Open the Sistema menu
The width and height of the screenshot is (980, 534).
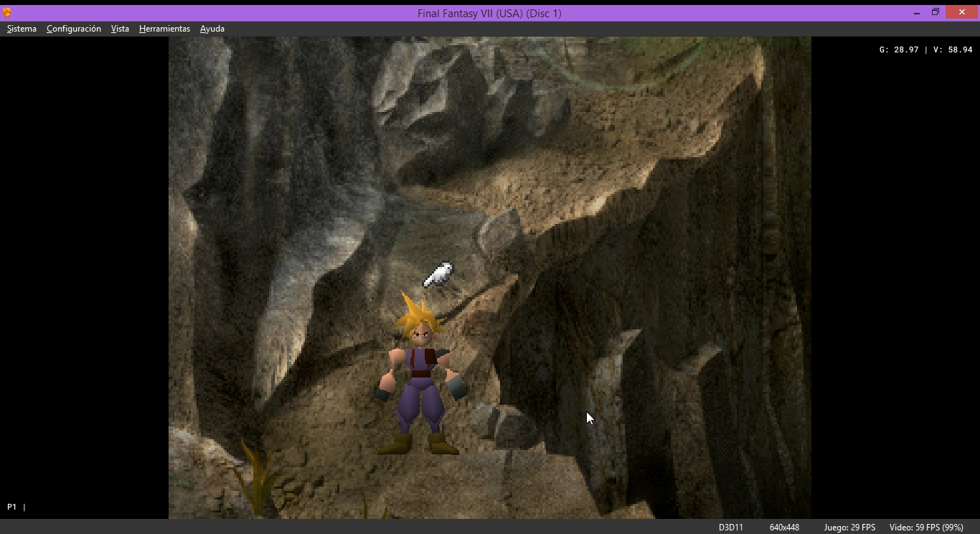point(22,29)
